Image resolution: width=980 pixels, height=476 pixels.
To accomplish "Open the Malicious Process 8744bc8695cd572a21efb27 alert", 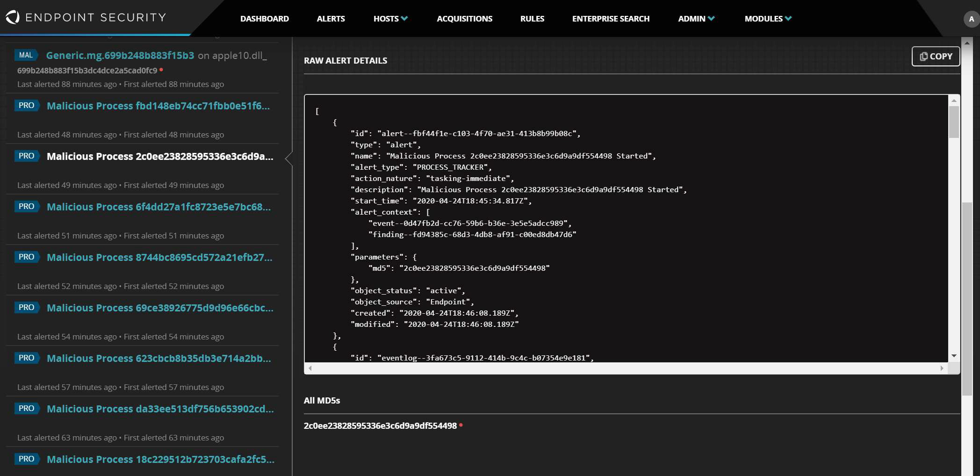I will [159, 257].
